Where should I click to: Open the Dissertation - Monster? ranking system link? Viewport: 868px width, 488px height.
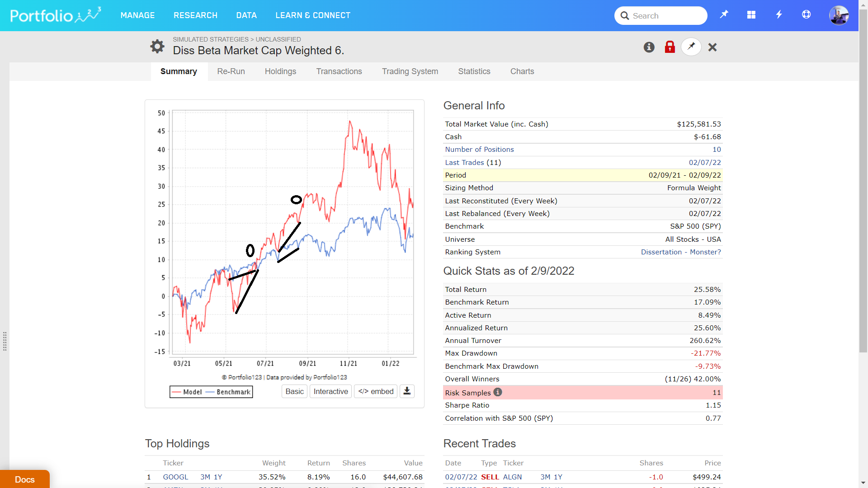click(680, 252)
